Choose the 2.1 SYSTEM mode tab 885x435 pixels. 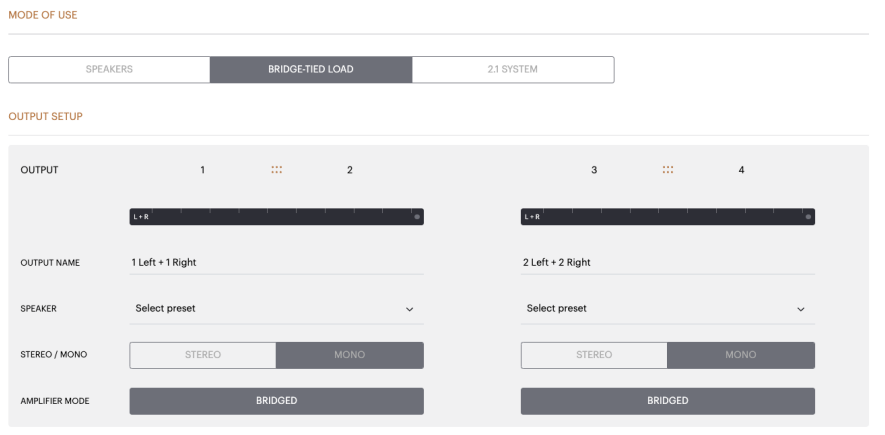513,69
